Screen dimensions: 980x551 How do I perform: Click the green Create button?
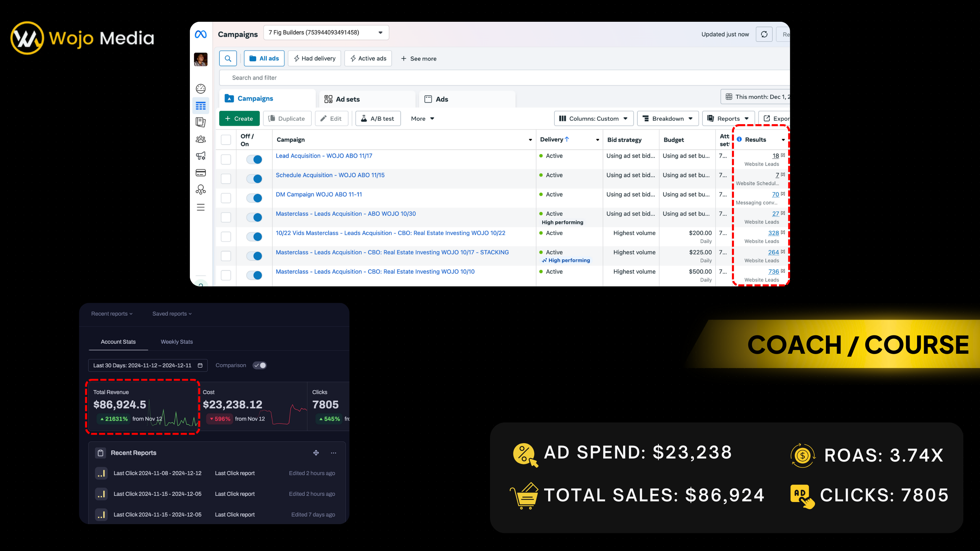(239, 119)
